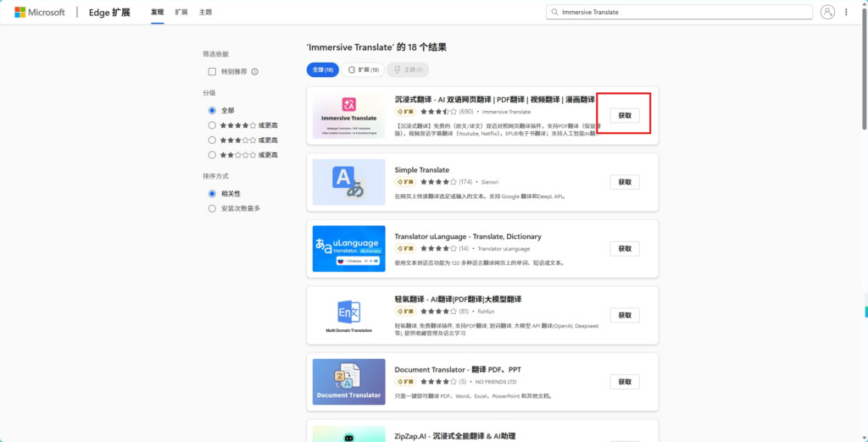Click the (690) review count
This screenshot has width=868, height=442.
point(466,112)
